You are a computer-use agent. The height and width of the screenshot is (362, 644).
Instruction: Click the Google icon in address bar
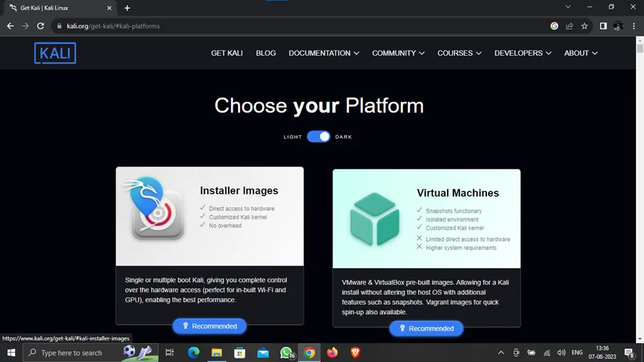554,26
